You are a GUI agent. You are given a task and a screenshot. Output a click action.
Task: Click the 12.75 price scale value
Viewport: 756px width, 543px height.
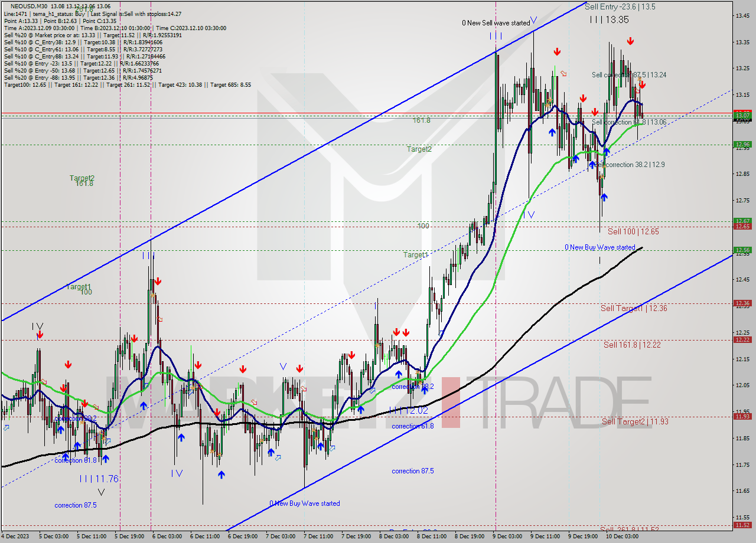tap(742, 201)
